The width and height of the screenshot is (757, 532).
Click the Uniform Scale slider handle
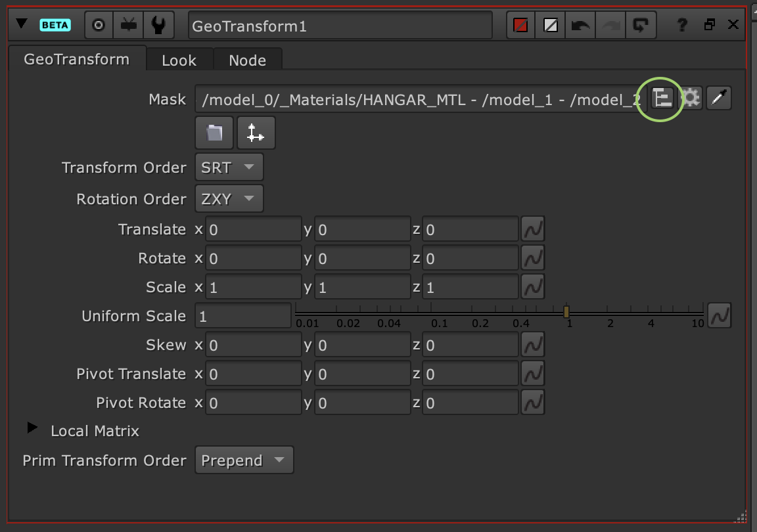point(566,312)
